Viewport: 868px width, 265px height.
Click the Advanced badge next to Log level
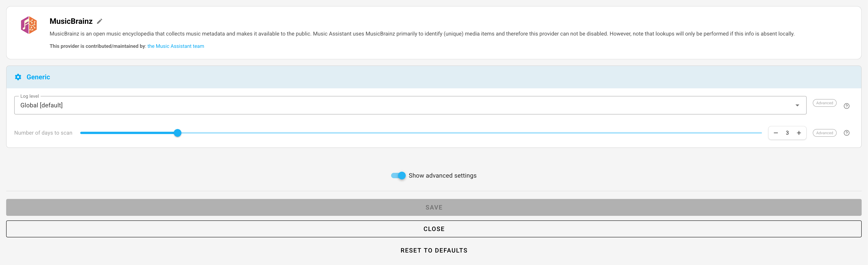pyautogui.click(x=824, y=103)
